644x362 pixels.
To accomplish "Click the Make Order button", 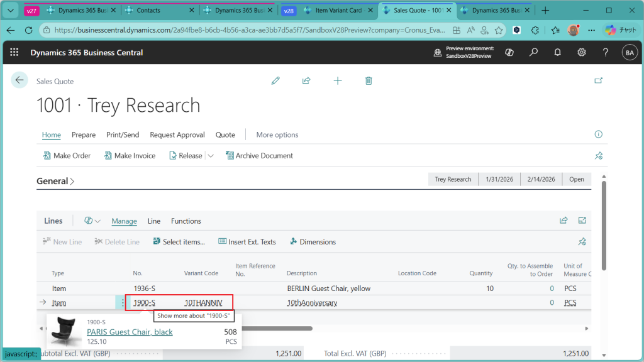I will tap(67, 156).
